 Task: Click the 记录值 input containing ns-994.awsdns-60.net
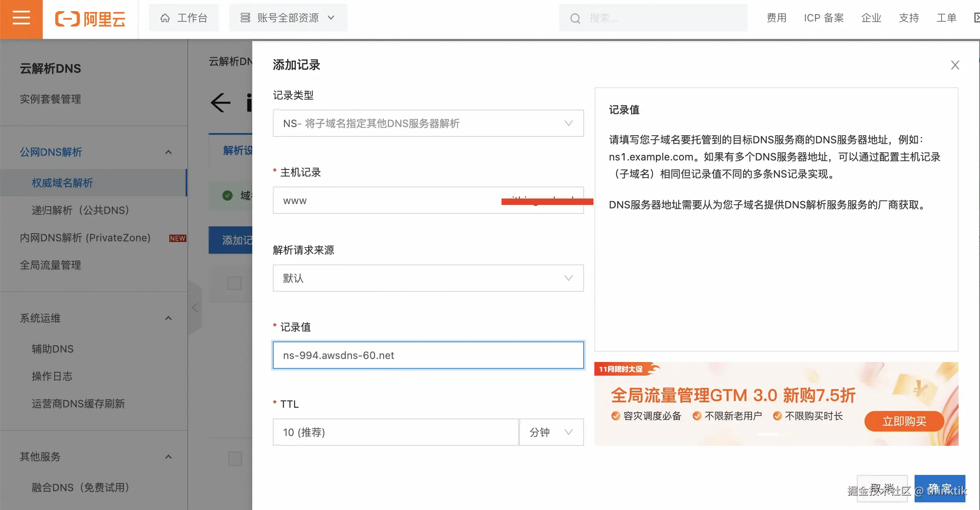pos(428,355)
